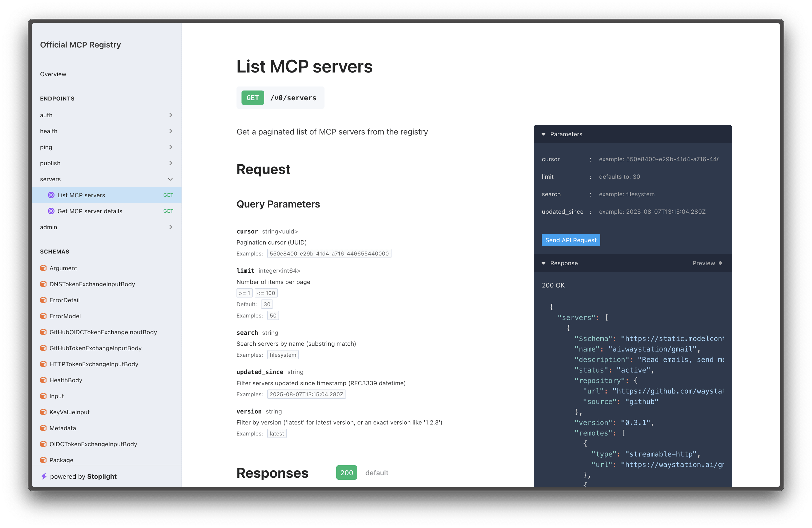This screenshot has width=812, height=528.
Task: Click the Send API Request button
Action: pyautogui.click(x=571, y=240)
